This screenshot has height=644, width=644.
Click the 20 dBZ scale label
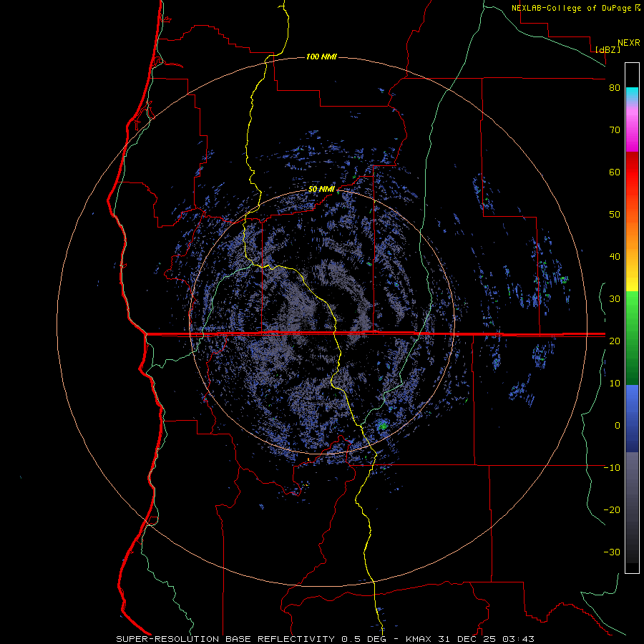(x=615, y=341)
